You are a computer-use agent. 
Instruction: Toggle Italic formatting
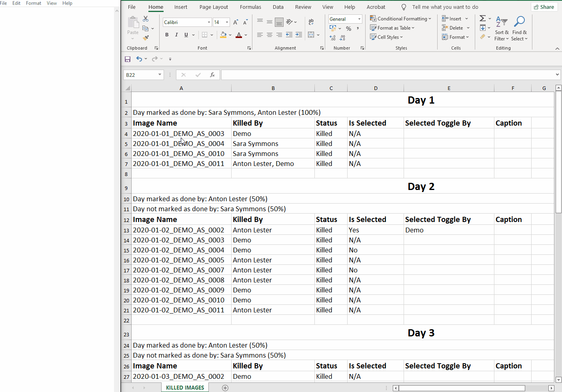[176, 35]
